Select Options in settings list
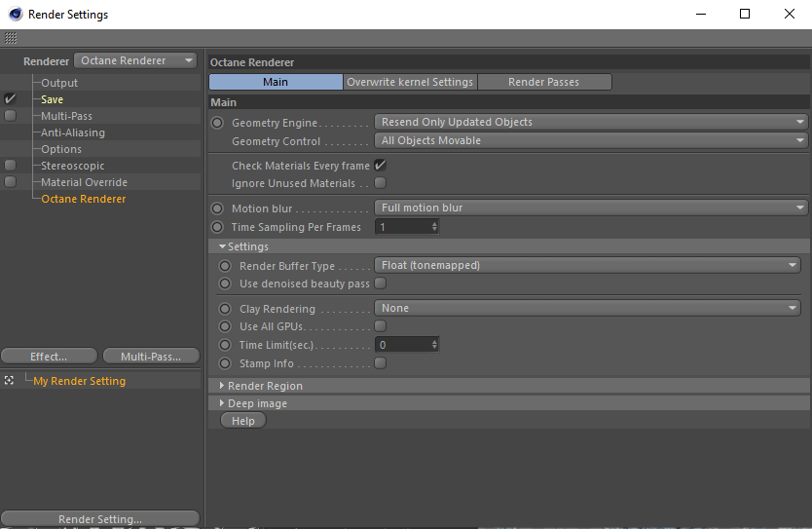The height and width of the screenshot is (529, 812). coord(61,149)
